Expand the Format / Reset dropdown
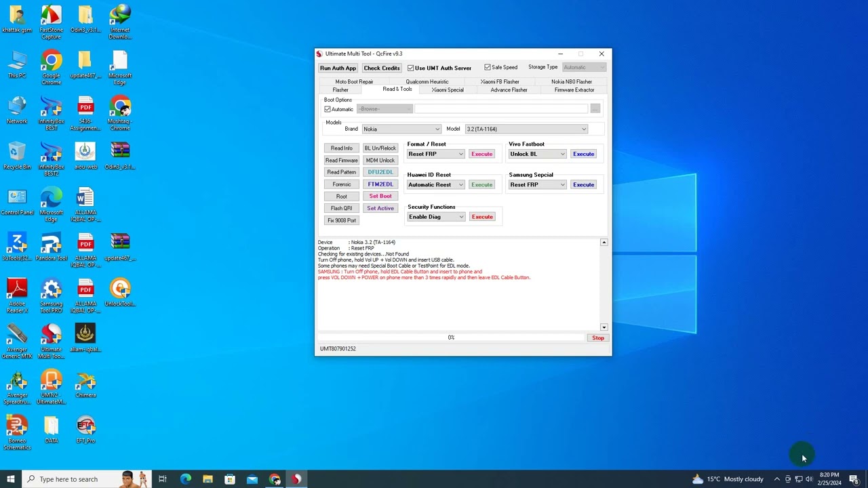 click(x=435, y=154)
